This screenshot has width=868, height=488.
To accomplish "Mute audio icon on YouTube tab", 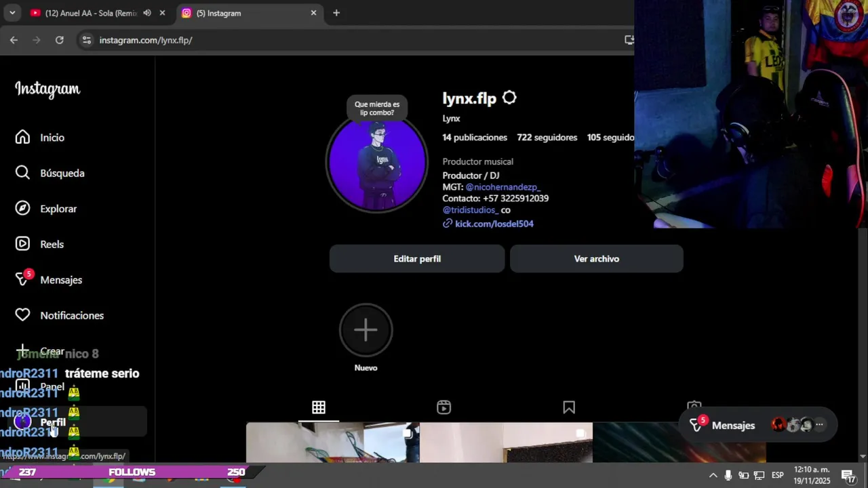I will click(147, 13).
